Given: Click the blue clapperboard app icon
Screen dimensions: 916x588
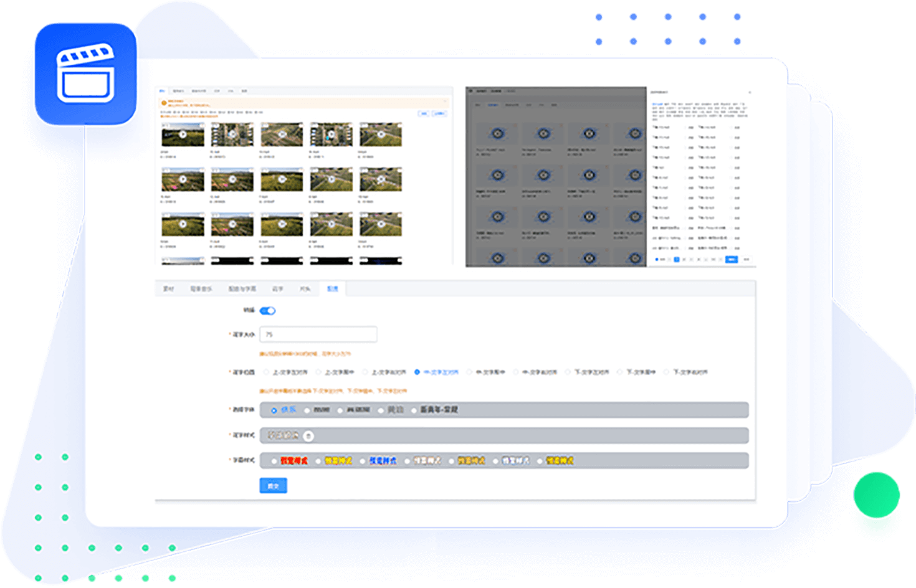Looking at the screenshot, I should 85,73.
